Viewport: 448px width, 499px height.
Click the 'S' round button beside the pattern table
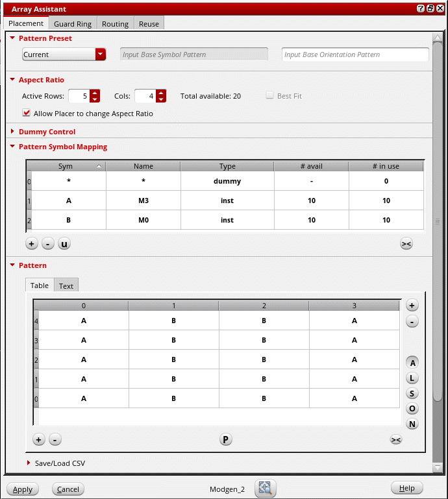412,393
